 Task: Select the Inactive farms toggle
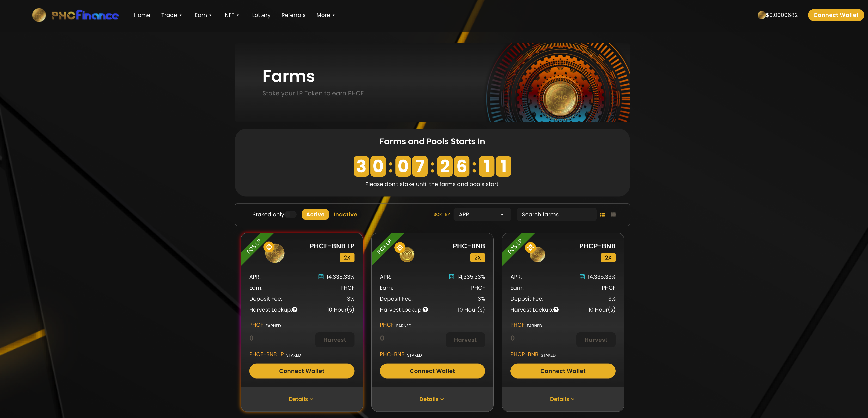[345, 214]
